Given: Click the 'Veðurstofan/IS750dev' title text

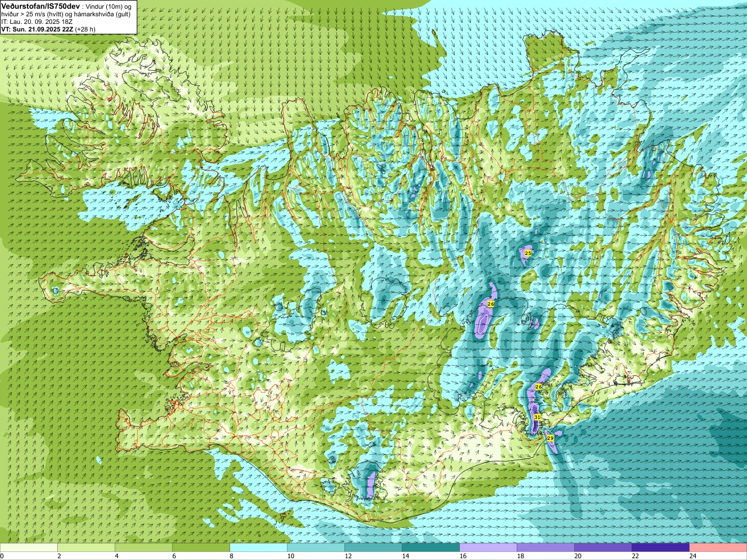Looking at the screenshot, I should point(40,5).
